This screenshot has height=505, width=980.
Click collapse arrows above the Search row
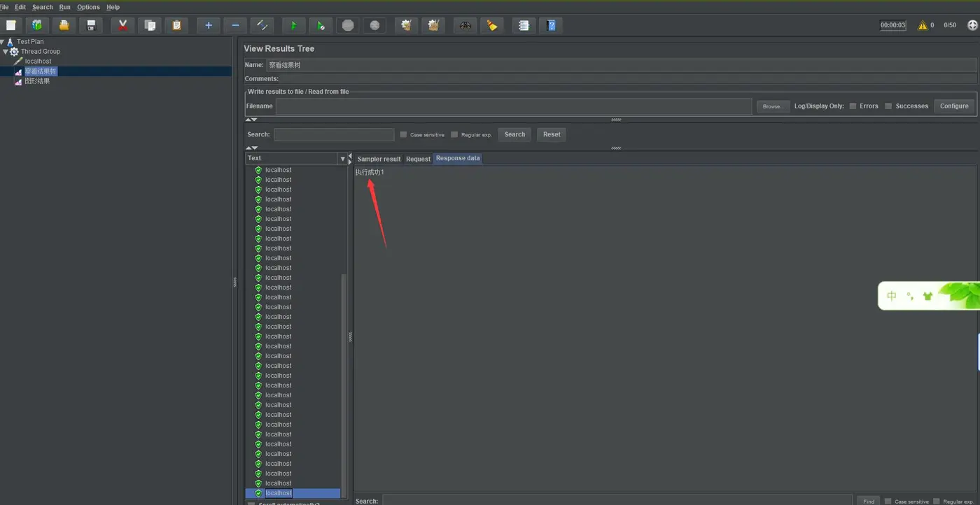pos(251,120)
